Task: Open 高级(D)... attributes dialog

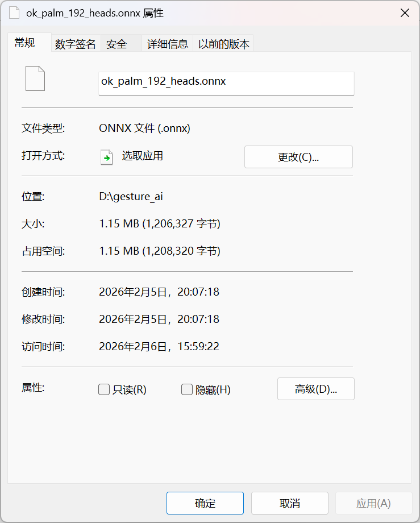Action: 315,389
